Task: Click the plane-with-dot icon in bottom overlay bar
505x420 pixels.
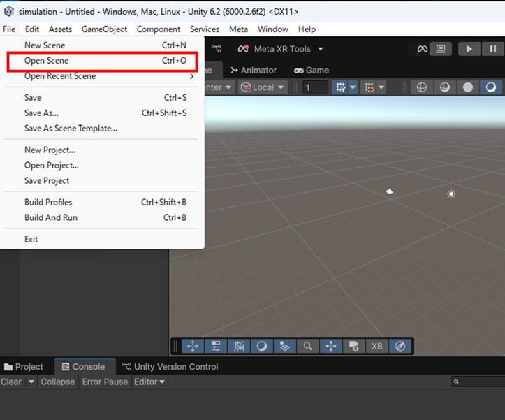Action: 285,346
